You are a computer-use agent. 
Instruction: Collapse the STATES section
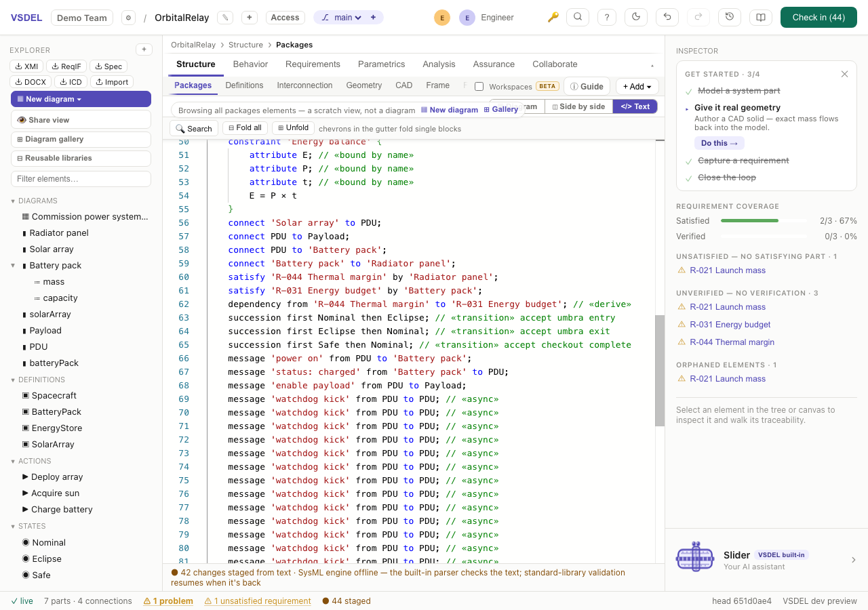(x=12, y=526)
